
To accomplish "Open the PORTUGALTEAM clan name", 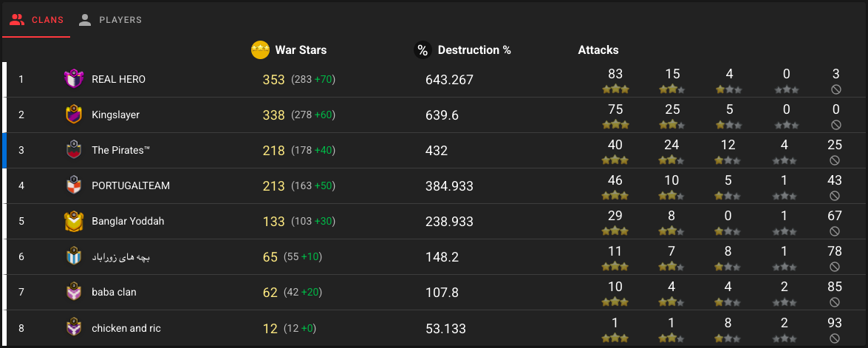I will pos(130,185).
